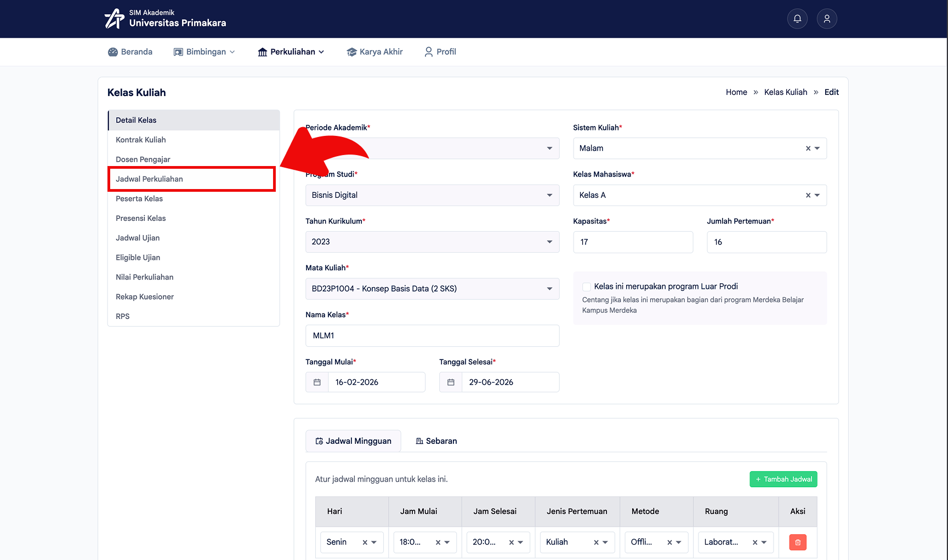The width and height of the screenshot is (948, 560).
Task: Open the Jam Mulai dropdown arrow
Action: tap(447, 542)
